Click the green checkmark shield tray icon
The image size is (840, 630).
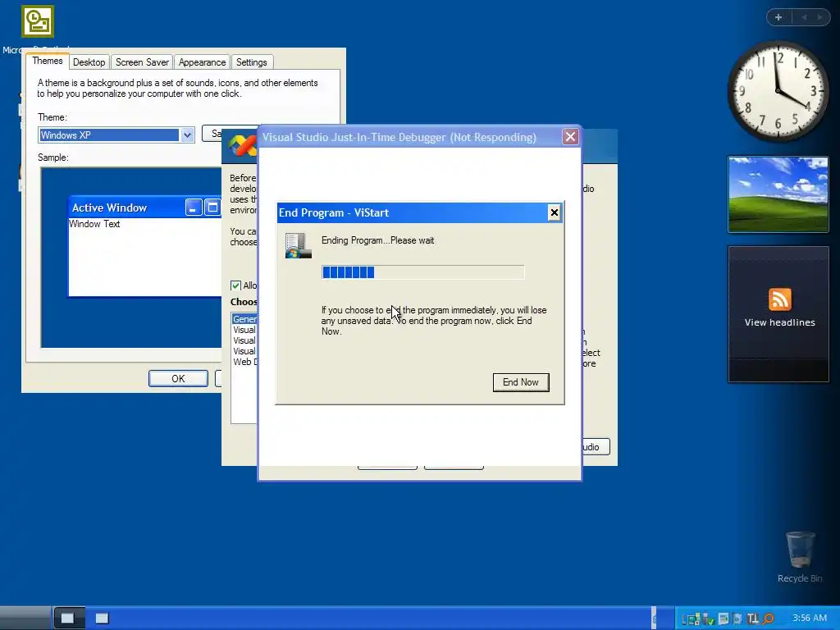[x=708, y=619]
